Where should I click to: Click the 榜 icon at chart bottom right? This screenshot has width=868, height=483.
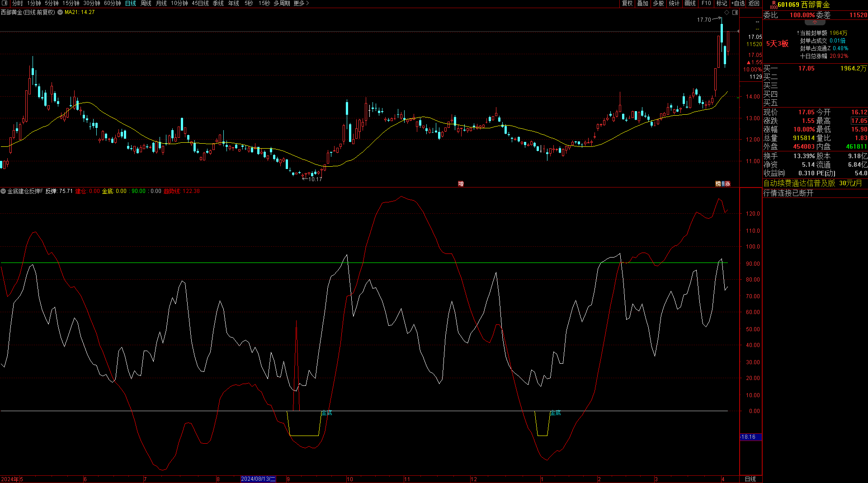coord(718,183)
